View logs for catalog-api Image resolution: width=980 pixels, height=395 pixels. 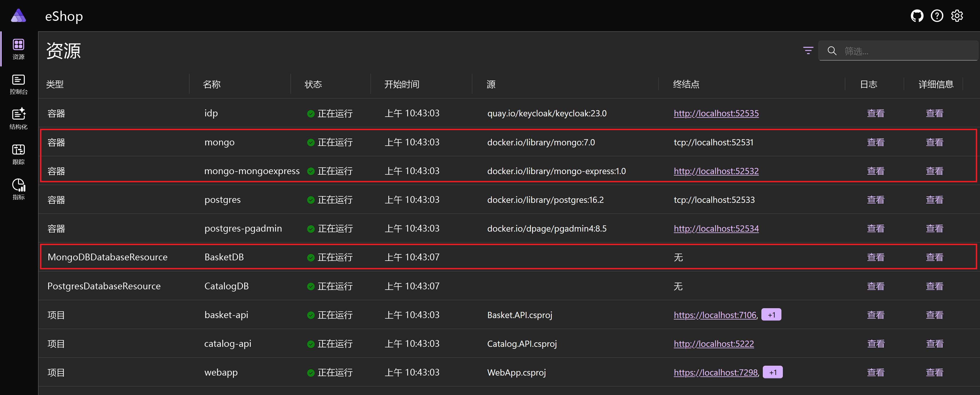point(875,344)
